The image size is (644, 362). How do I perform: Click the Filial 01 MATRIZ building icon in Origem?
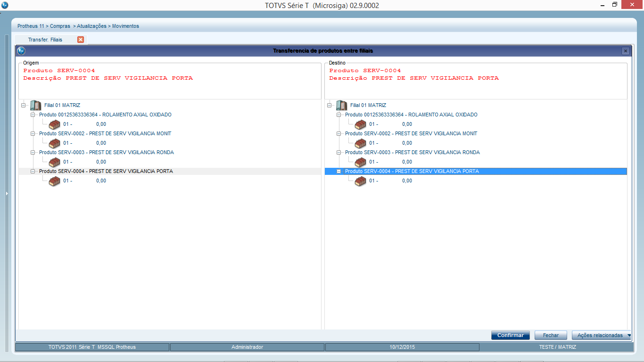36,105
